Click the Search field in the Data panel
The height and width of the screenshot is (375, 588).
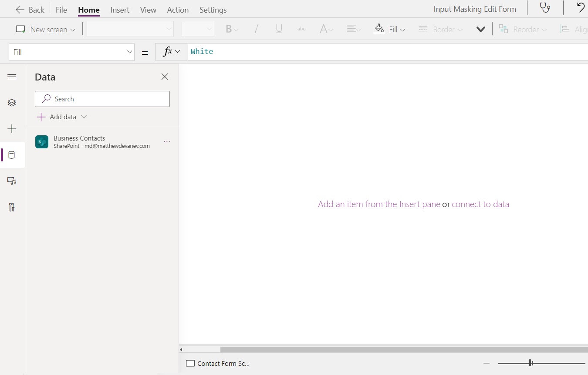[102, 99]
